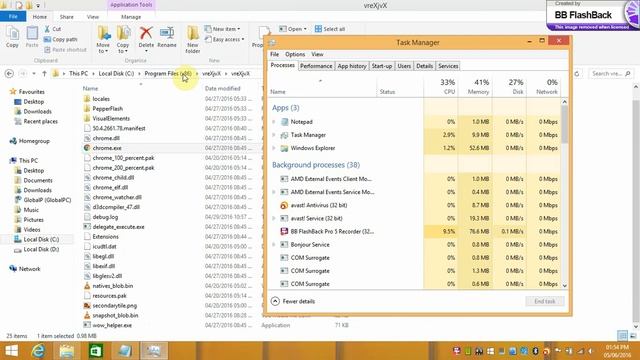This screenshot has width=640, height=360.
Task: Sort processes by CPU column header
Action: 441,87
